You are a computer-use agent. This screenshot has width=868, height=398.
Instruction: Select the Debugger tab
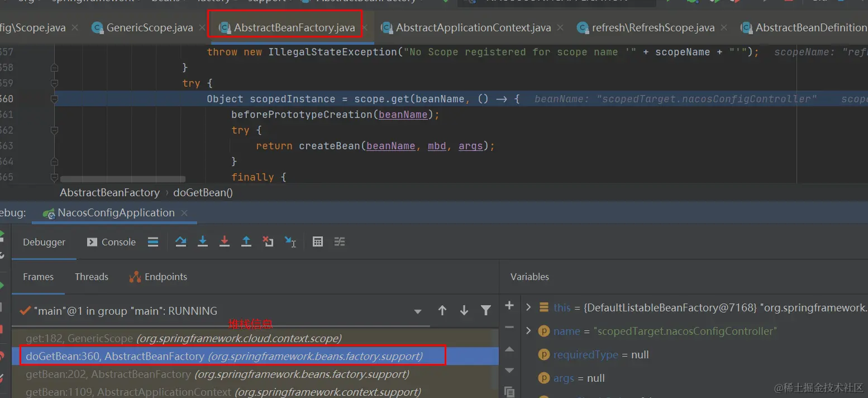[44, 242]
